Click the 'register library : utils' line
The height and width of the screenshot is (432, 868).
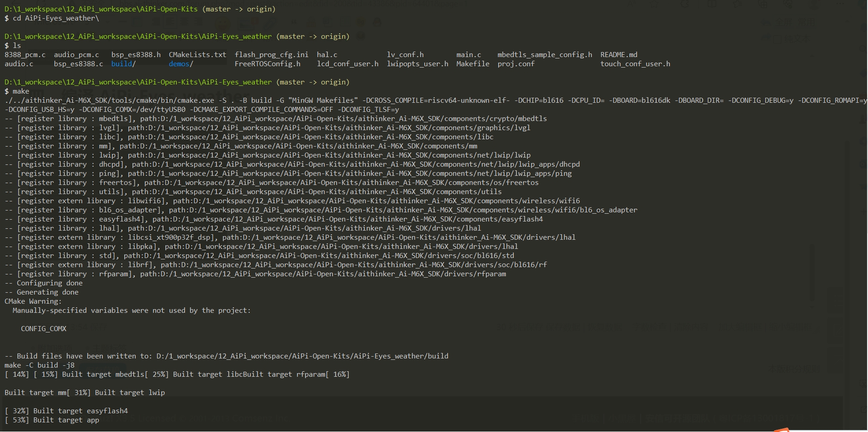point(253,192)
